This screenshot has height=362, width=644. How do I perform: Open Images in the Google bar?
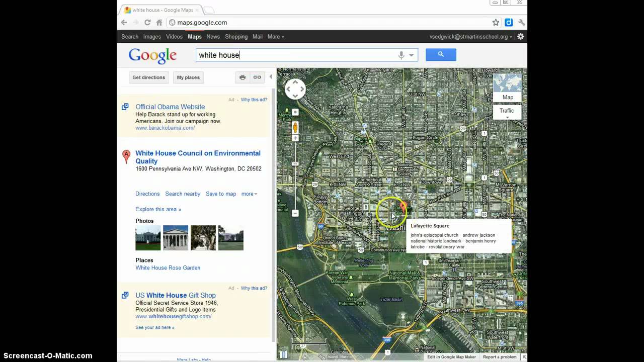pyautogui.click(x=152, y=37)
